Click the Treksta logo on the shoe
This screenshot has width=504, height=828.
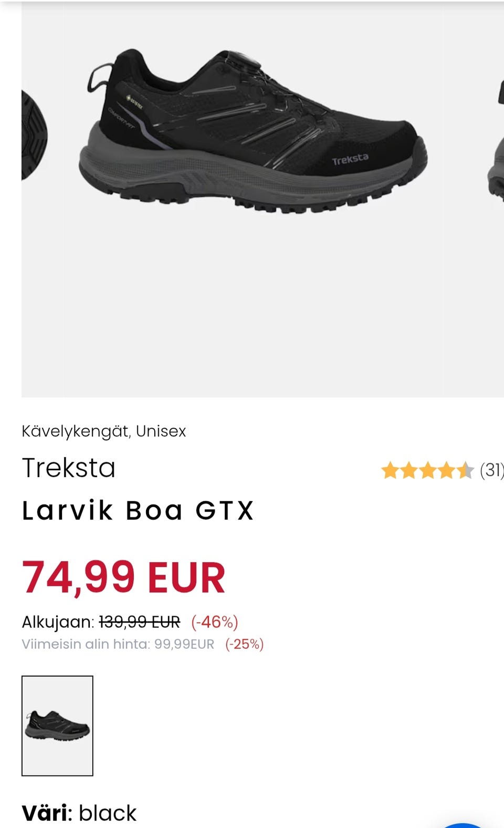pyautogui.click(x=350, y=159)
